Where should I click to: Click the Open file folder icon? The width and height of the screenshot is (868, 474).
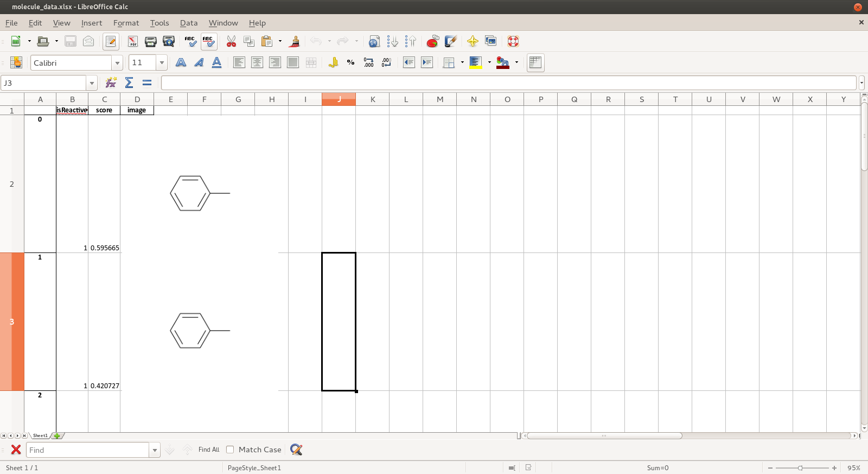(x=43, y=41)
